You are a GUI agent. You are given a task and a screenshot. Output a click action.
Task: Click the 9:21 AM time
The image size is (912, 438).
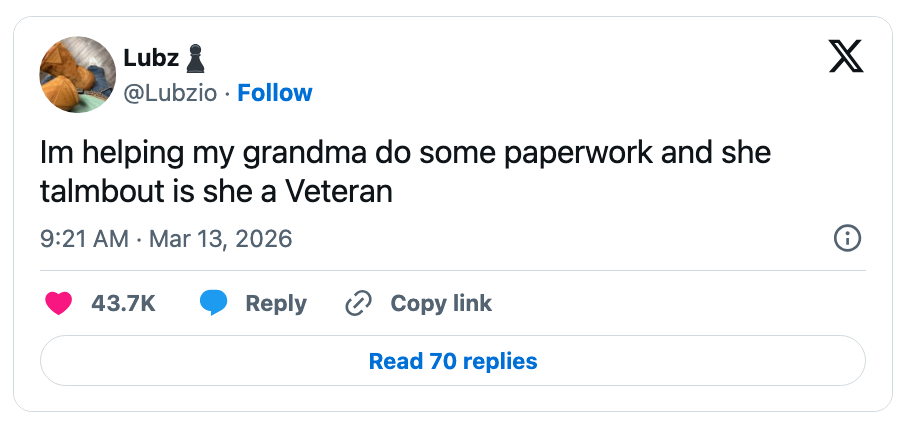pyautogui.click(x=84, y=239)
